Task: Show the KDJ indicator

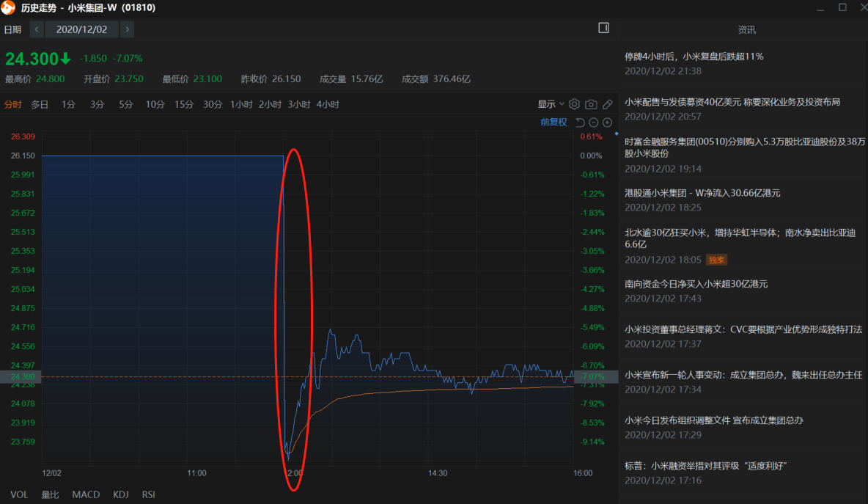Action: click(121, 494)
